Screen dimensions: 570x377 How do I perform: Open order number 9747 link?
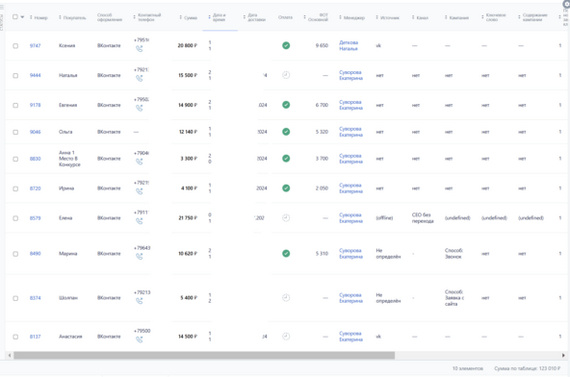pyautogui.click(x=35, y=46)
